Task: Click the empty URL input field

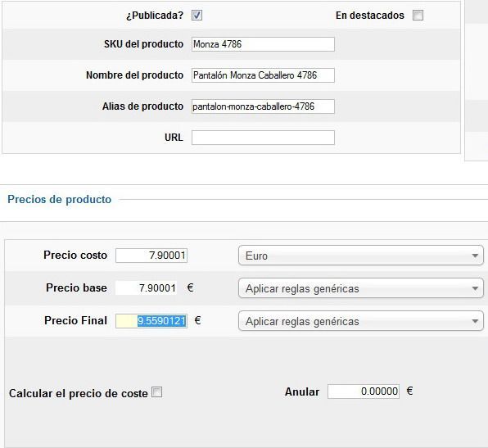Action: coord(263,138)
